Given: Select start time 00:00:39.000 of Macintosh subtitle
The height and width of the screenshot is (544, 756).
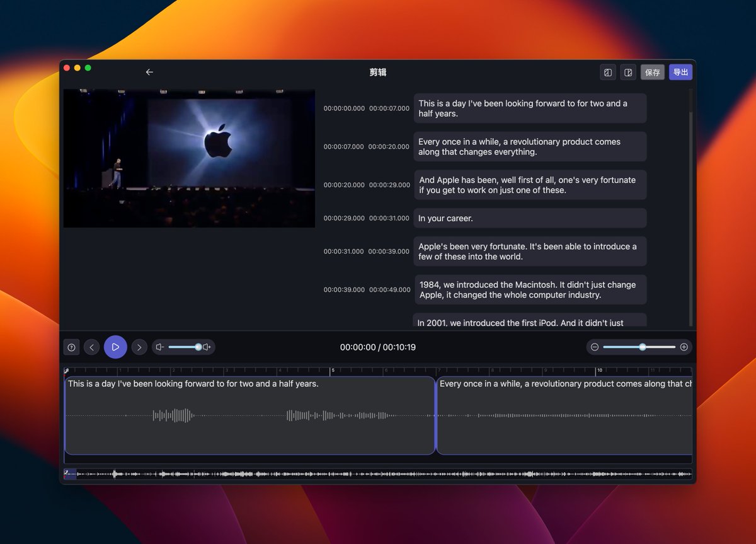Looking at the screenshot, I should (x=344, y=290).
